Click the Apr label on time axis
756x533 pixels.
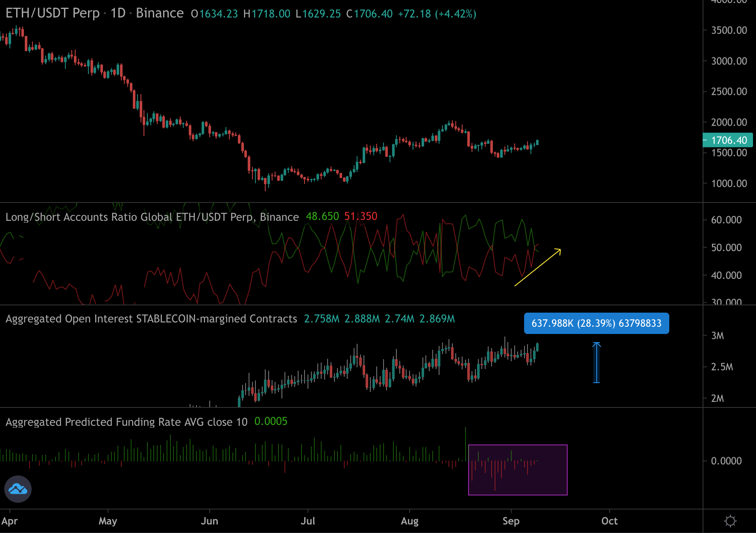[9, 521]
